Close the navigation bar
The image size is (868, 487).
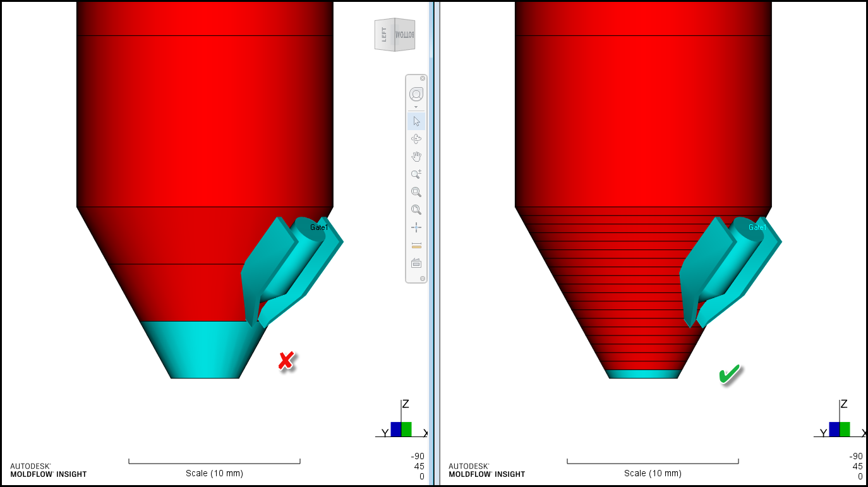coord(423,78)
